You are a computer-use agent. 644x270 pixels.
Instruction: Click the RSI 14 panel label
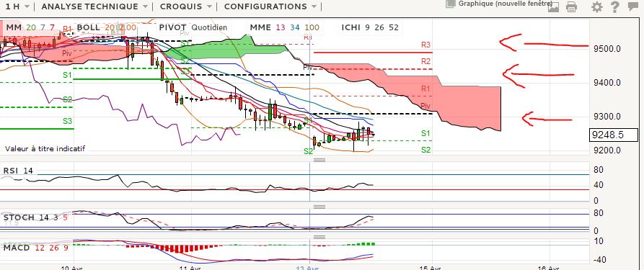tap(18, 171)
